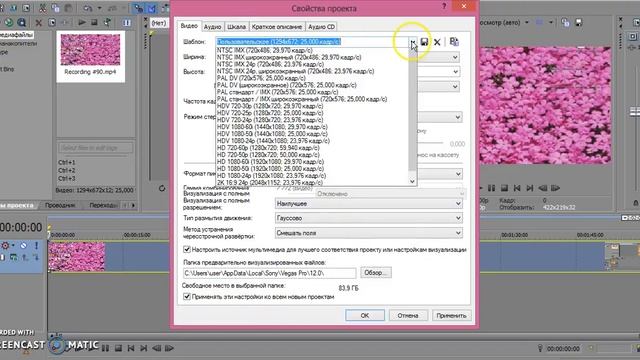The image size is (640, 360).
Task: Switch to the Шкала tab
Action: [x=236, y=27]
